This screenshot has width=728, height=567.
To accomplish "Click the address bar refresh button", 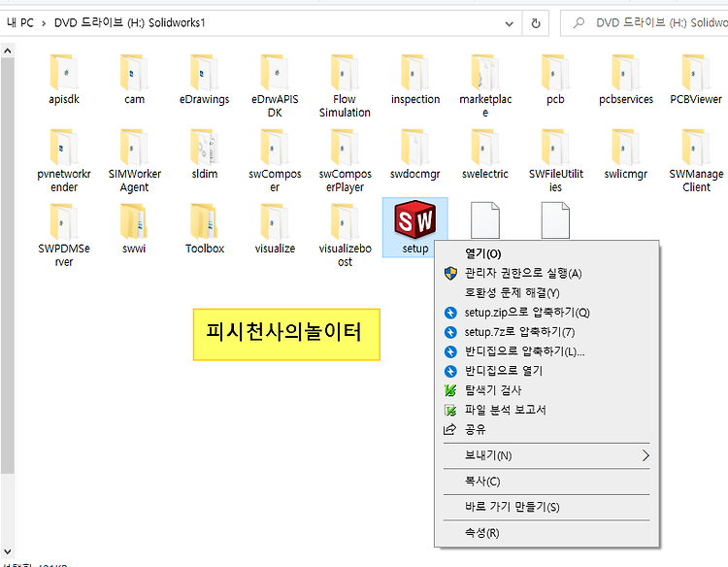I will point(535,23).
